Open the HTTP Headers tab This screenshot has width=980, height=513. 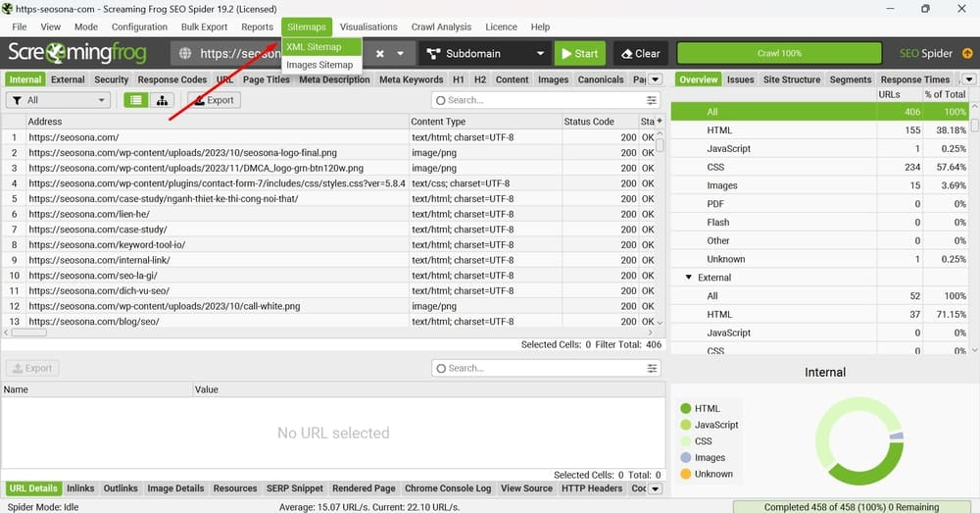coord(591,488)
